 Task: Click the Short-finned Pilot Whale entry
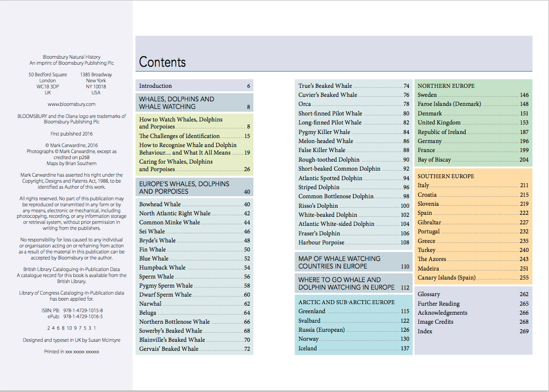354,113
